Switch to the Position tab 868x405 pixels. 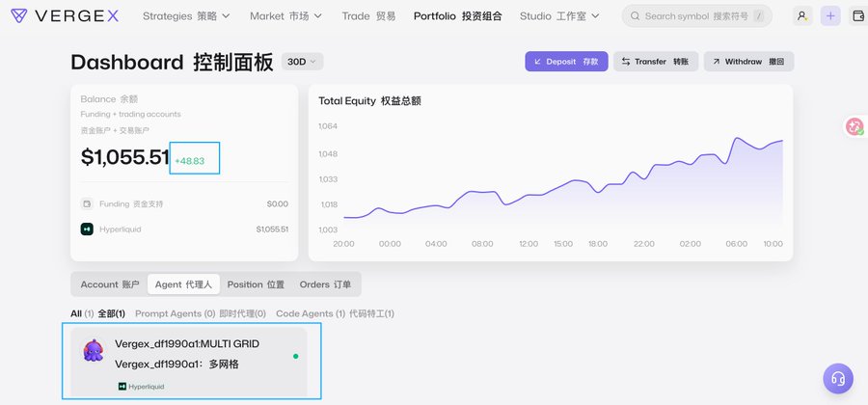(x=256, y=284)
